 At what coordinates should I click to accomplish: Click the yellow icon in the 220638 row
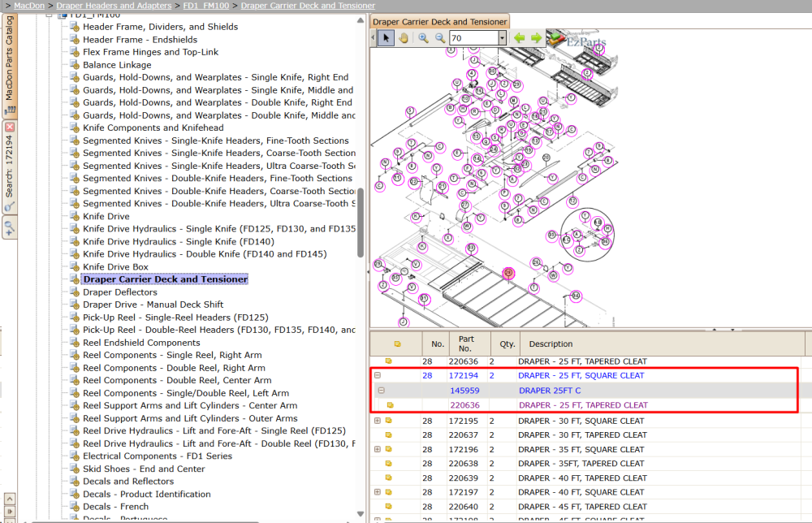click(388, 464)
